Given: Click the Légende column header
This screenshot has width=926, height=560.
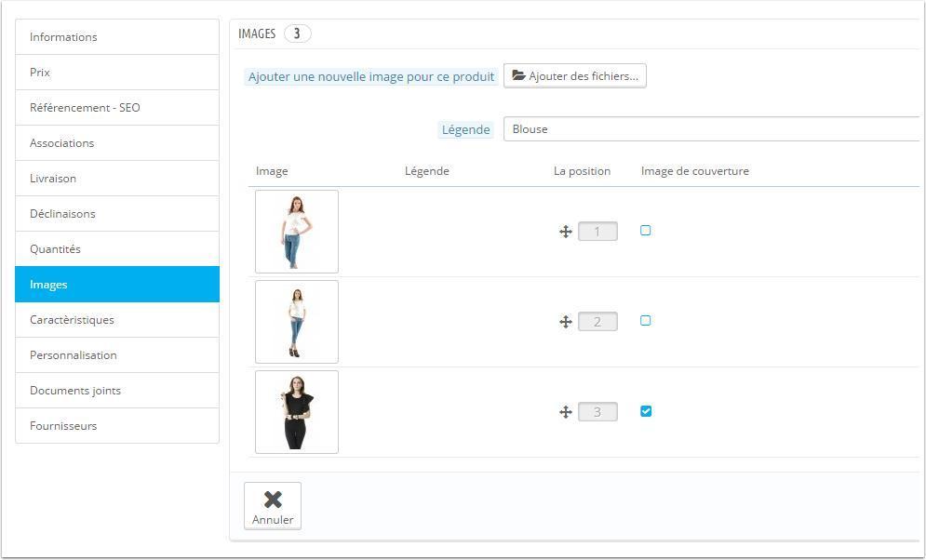Looking at the screenshot, I should [427, 171].
